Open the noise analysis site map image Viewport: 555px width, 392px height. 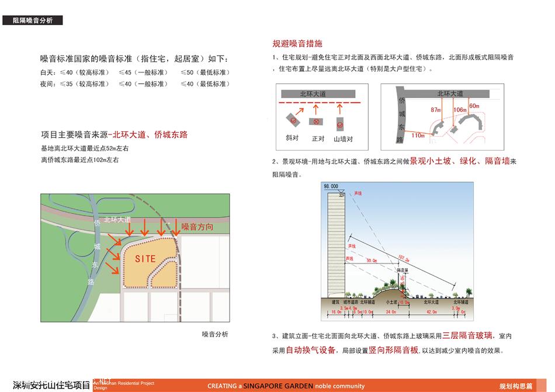tap(135, 258)
